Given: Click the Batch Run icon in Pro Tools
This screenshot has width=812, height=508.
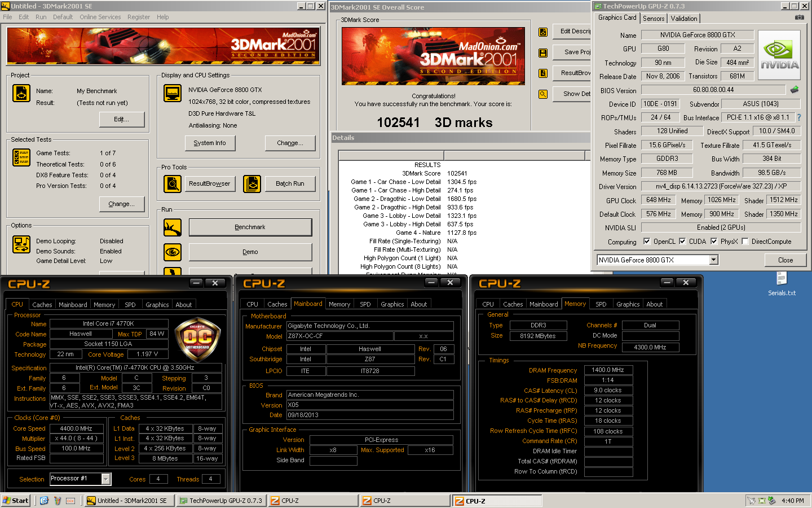Looking at the screenshot, I should (252, 184).
